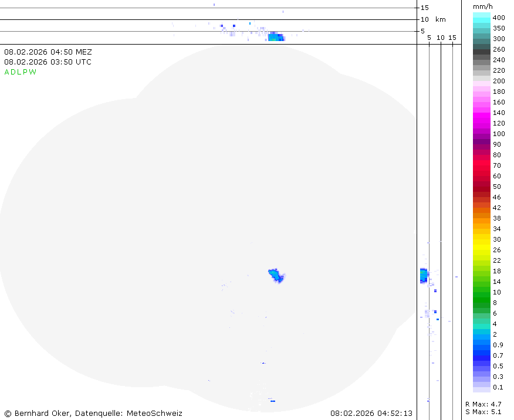Select the light pink 200 mm/h legend swatch
This screenshot has height=420, width=514.
click(x=482, y=81)
